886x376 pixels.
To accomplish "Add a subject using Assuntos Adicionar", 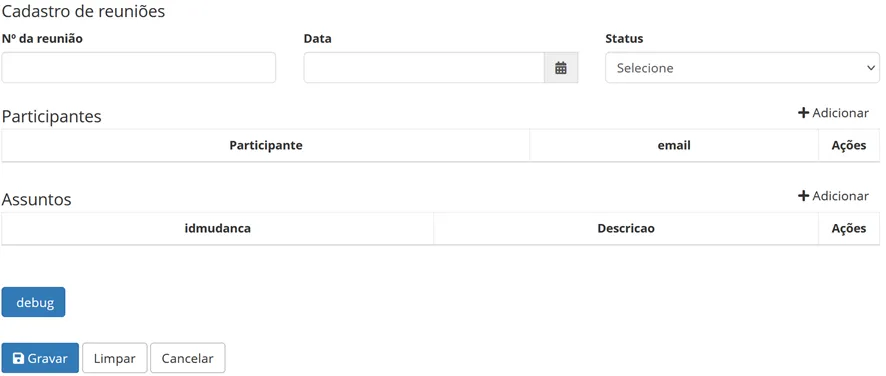I will click(833, 196).
